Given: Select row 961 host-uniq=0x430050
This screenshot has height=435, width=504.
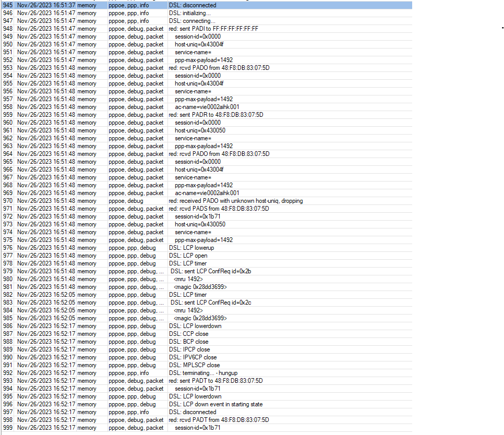Looking at the screenshot, I should (207, 130).
